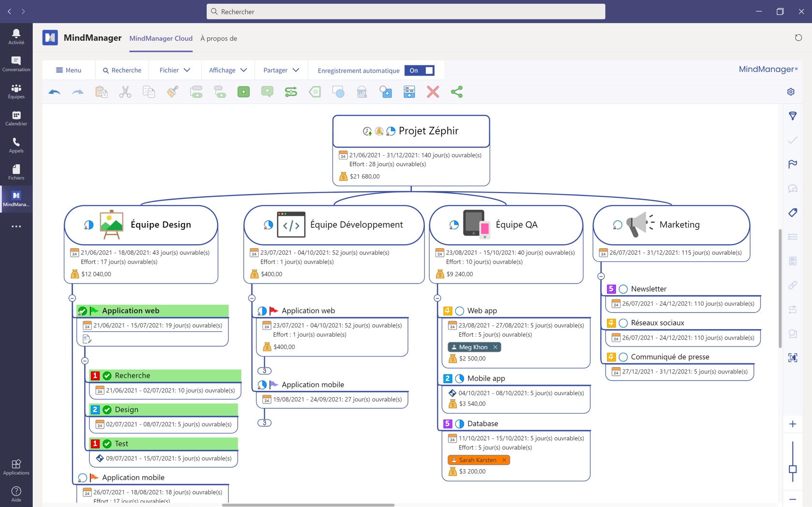Open the flags panel in the right sidebar
812x507 pixels.
pyautogui.click(x=793, y=164)
